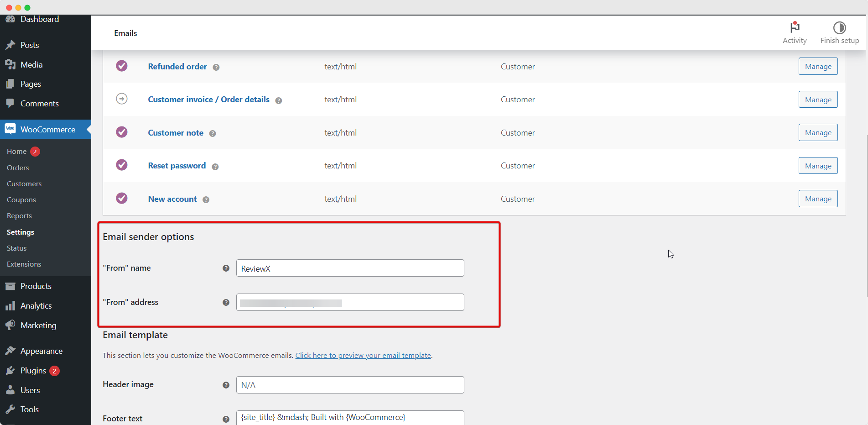This screenshot has height=425, width=868.
Task: Click help icon next to Customer invoice
Action: coord(279,100)
